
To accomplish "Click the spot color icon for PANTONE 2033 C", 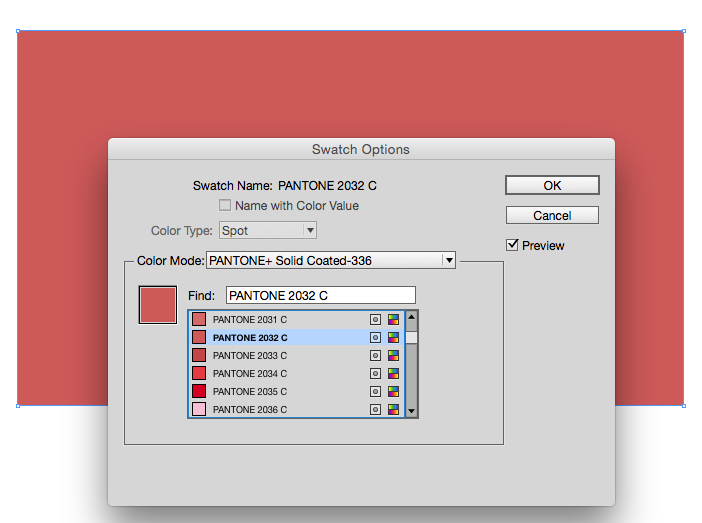I will pyautogui.click(x=375, y=356).
